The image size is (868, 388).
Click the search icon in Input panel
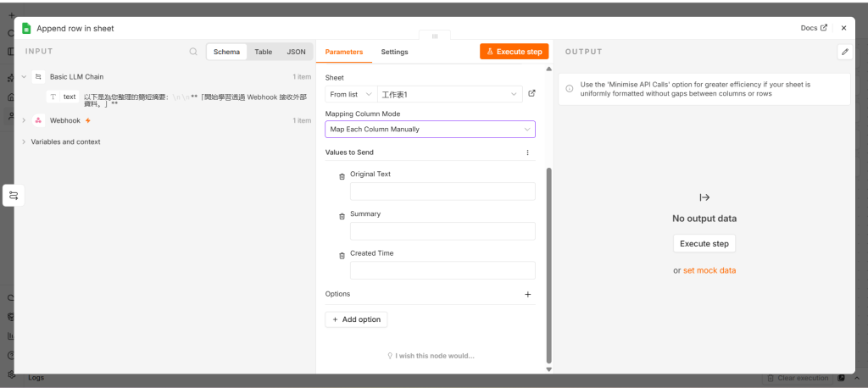193,52
